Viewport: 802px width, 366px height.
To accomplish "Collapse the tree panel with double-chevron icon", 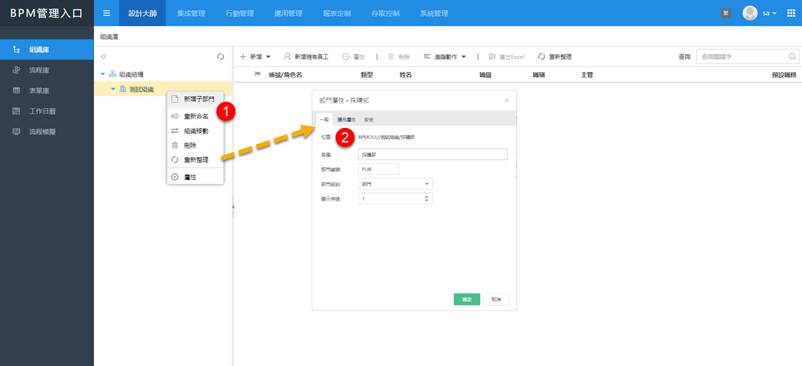I will [104, 57].
